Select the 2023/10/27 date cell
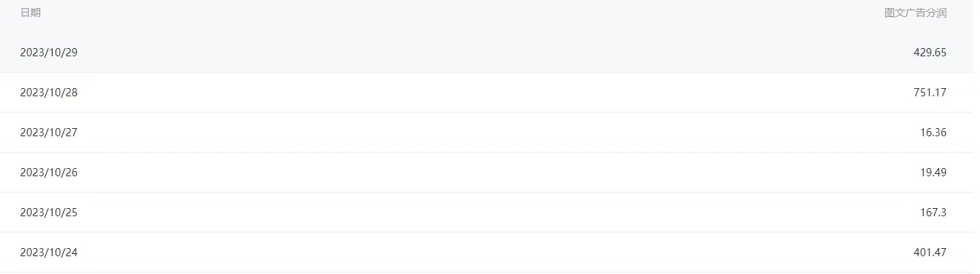This screenshot has height=274, width=980. (49, 133)
